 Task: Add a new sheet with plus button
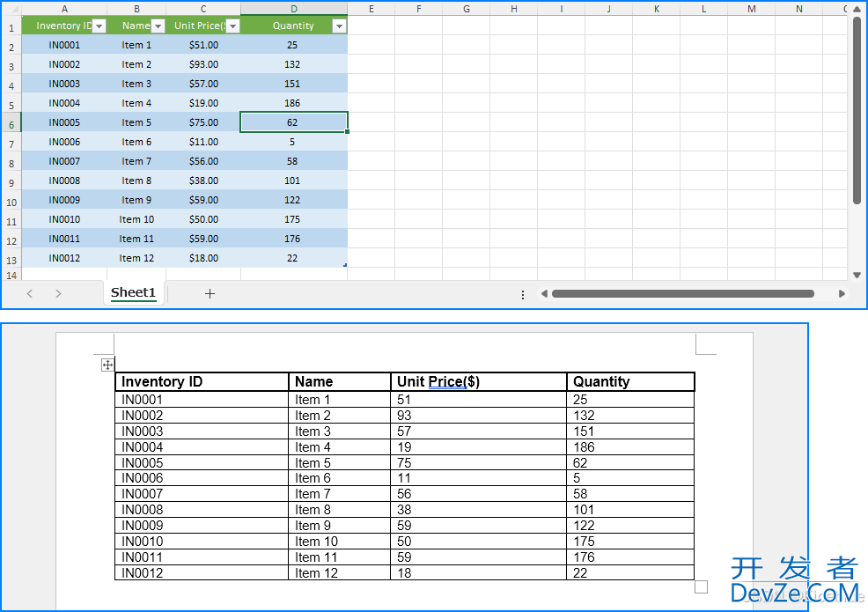[x=210, y=293]
